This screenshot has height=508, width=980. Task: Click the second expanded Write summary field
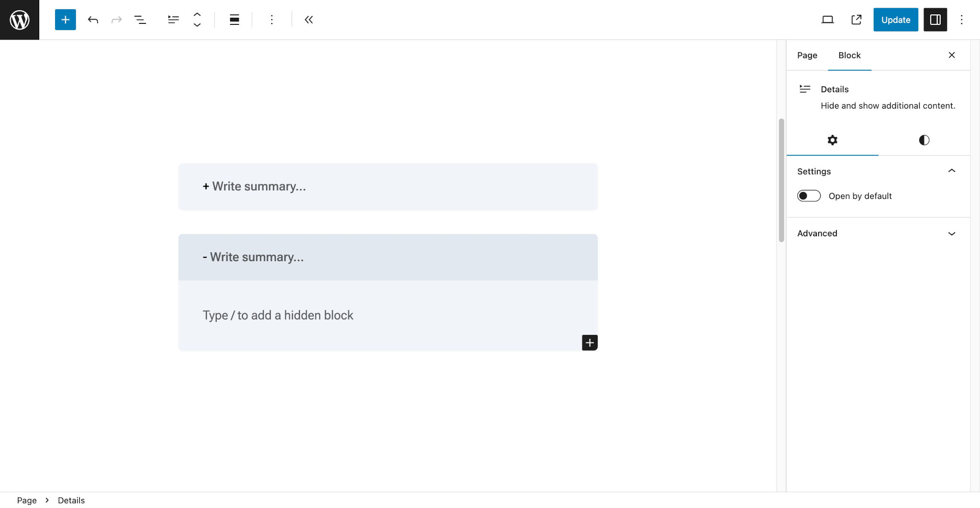[388, 257]
